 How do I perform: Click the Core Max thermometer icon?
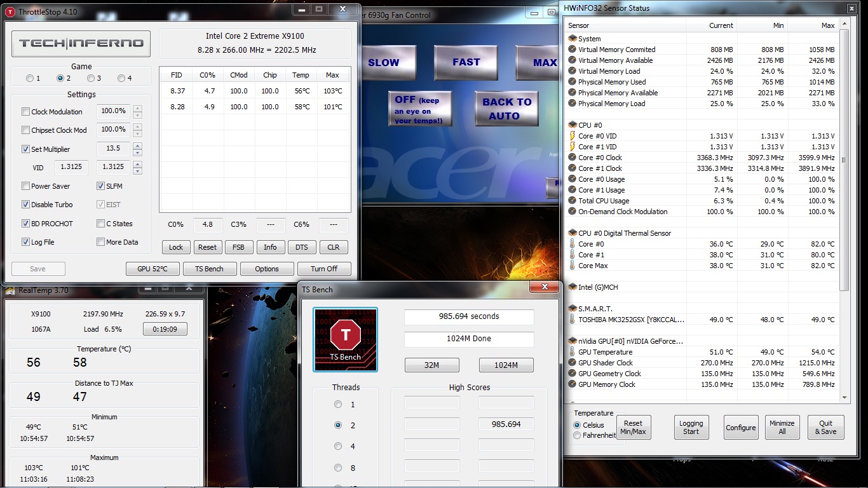(573, 266)
